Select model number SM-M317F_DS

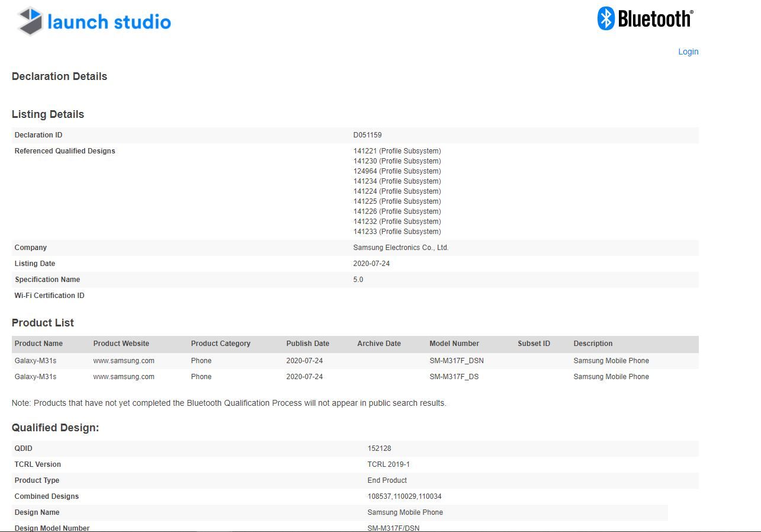pyautogui.click(x=454, y=377)
